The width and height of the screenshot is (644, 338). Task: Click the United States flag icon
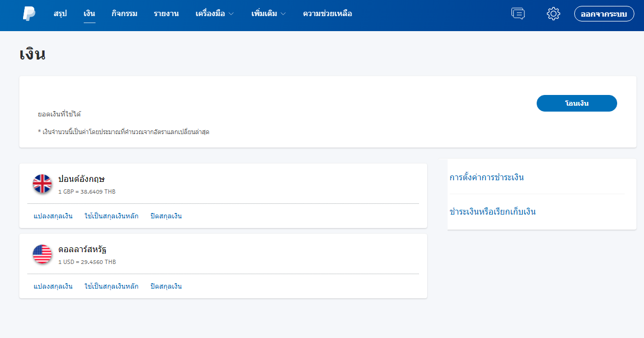tap(41, 253)
